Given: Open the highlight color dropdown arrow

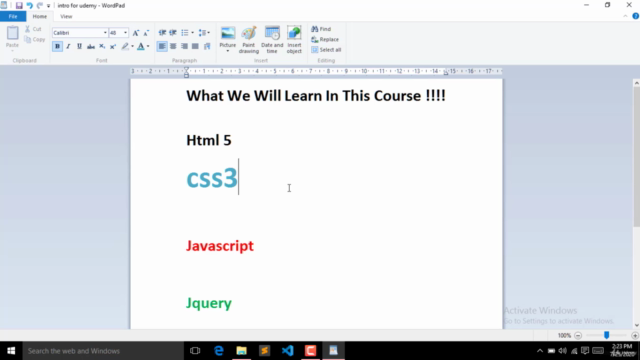Looking at the screenshot, I should 132,47.
